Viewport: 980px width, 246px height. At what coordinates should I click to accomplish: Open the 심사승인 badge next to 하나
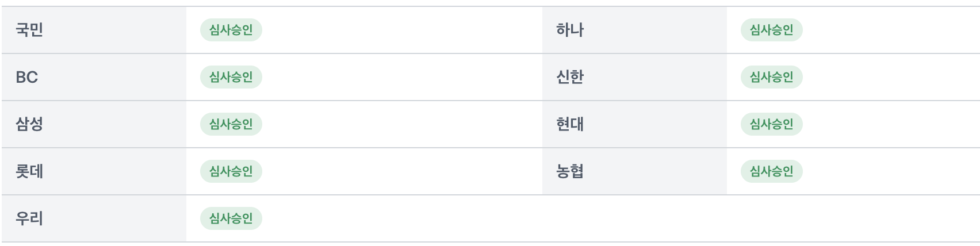(x=771, y=30)
